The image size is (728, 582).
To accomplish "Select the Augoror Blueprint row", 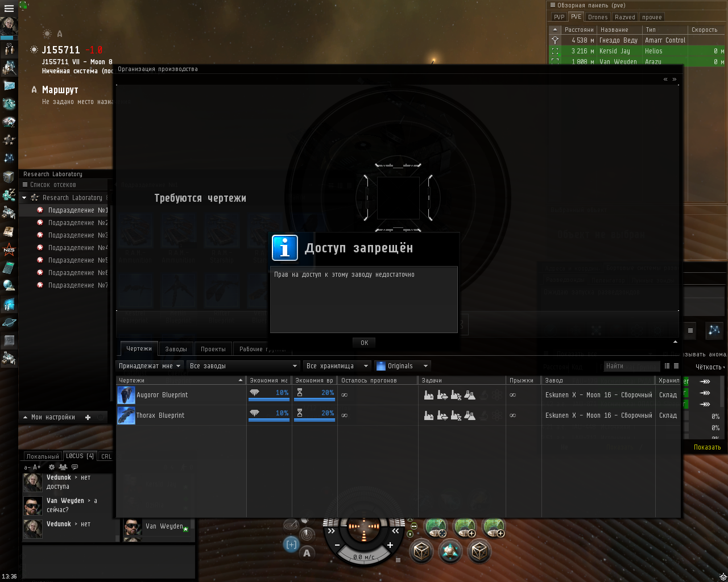I will 398,395.
